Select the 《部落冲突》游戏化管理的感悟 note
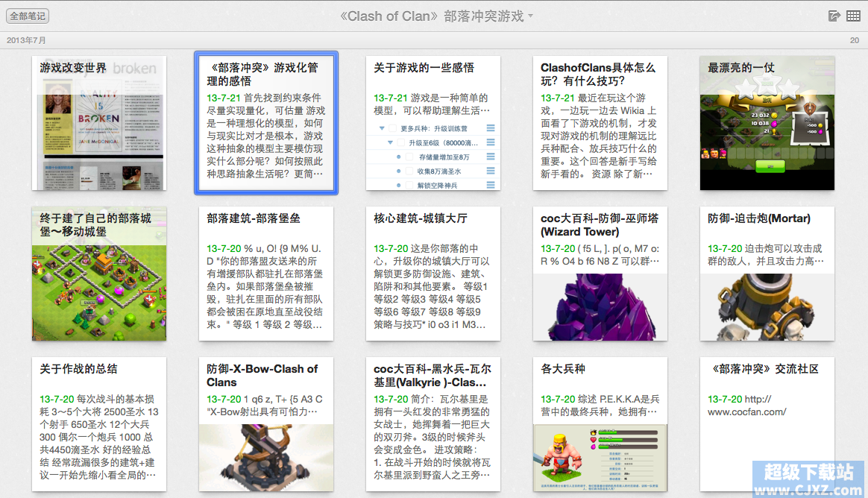The height and width of the screenshot is (498, 868). 266,123
